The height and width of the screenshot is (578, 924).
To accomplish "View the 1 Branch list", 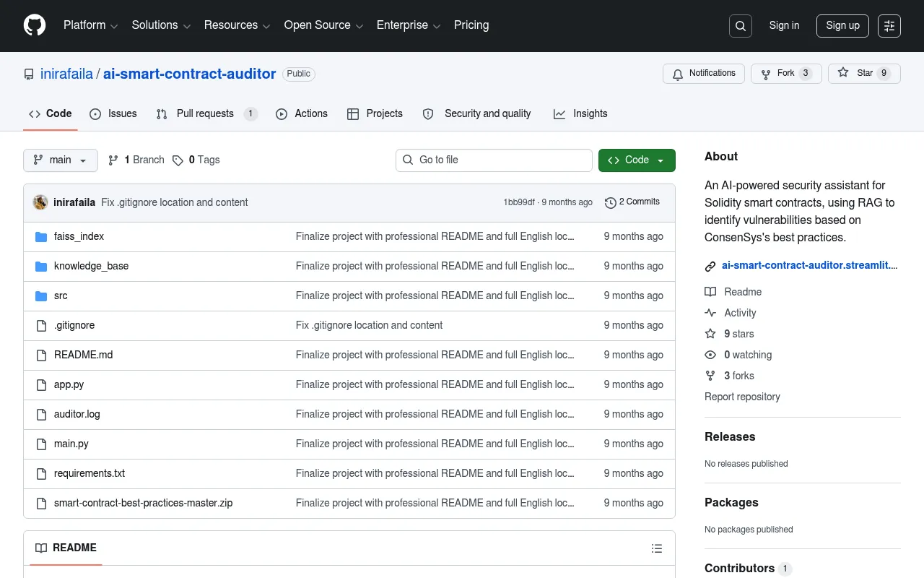I will click(136, 160).
